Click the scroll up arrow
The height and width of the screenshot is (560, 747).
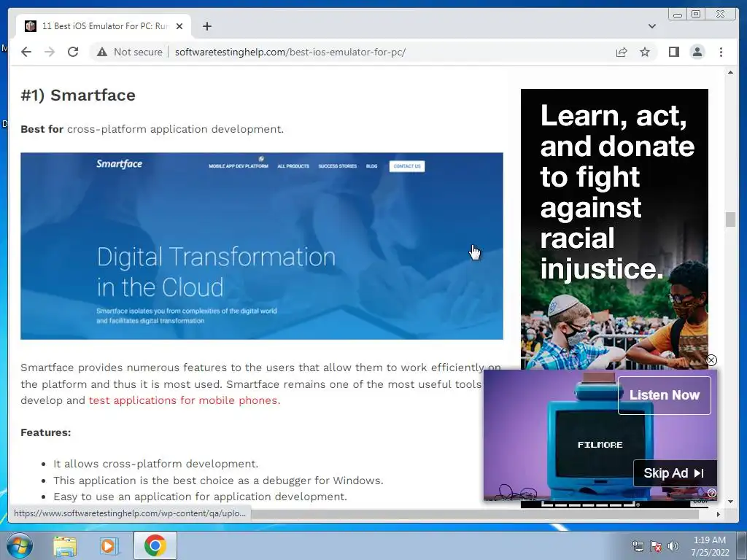730,72
